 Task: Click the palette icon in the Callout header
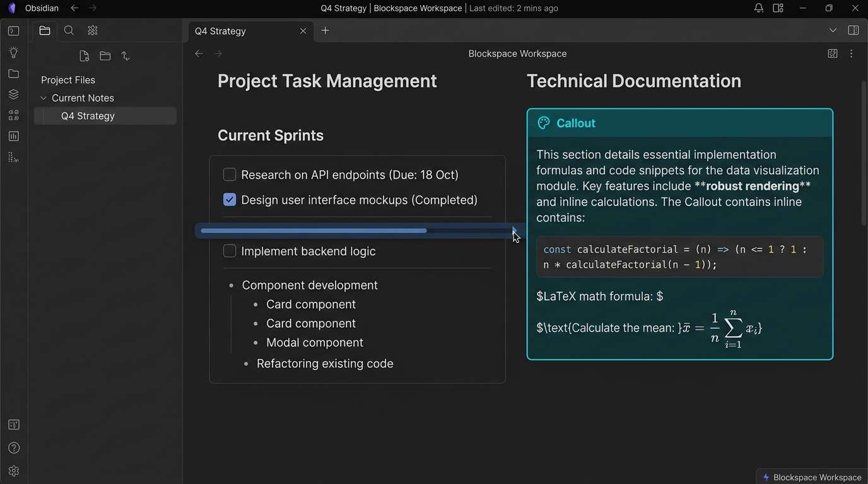click(543, 123)
